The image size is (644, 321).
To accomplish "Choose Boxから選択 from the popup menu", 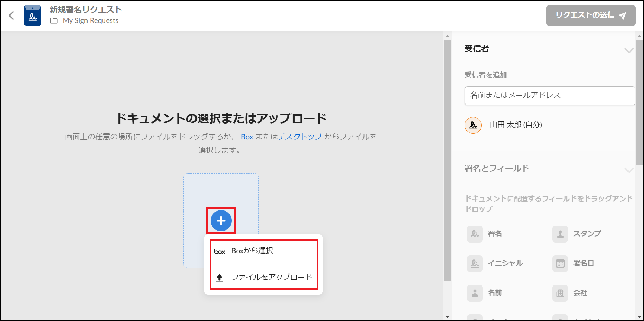I will click(x=252, y=251).
